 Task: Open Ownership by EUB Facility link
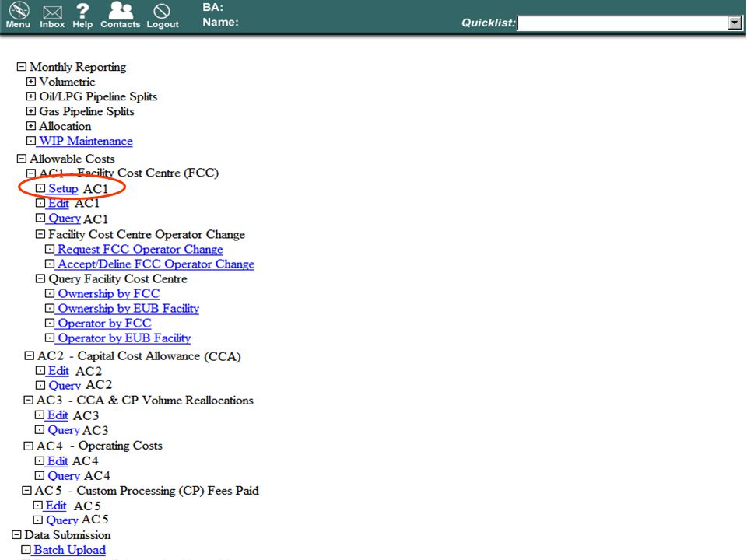tap(128, 308)
